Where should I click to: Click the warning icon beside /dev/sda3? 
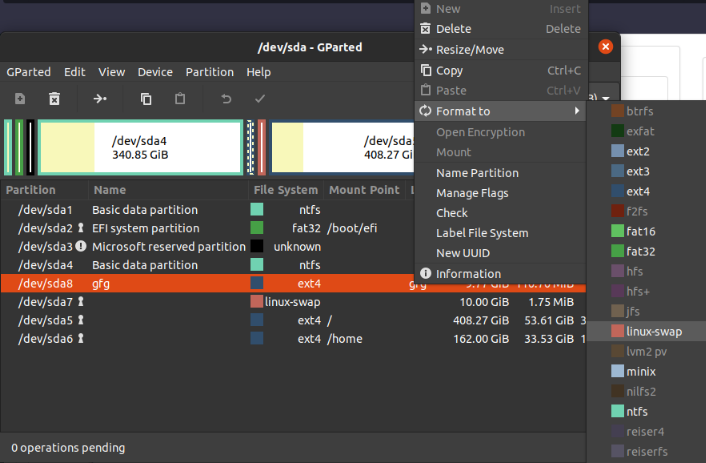tap(81, 247)
